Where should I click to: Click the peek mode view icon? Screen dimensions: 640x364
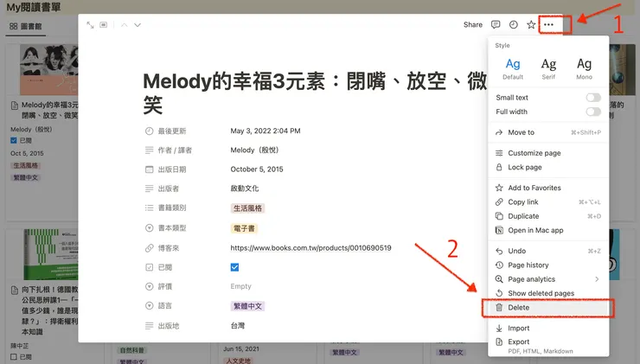[104, 25]
